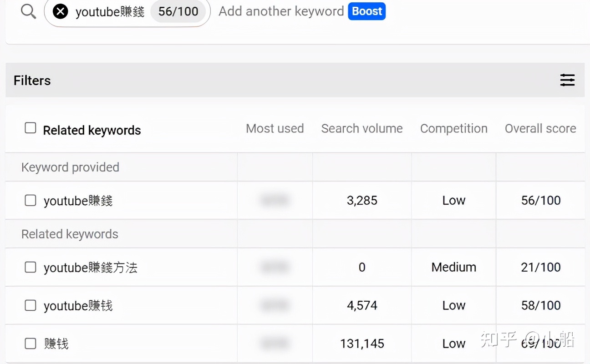Image resolution: width=590 pixels, height=364 pixels.
Task: Click the Low competition label for youtube賺錢
Action: 453,200
